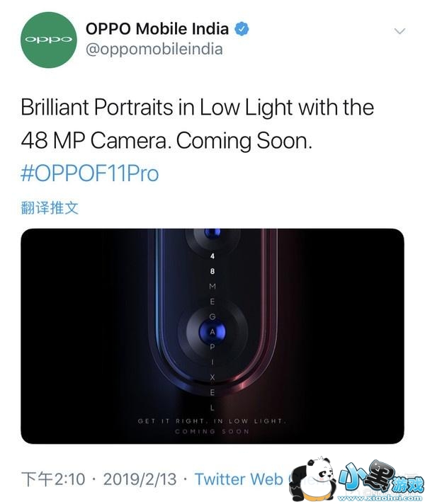This screenshot has height=504, width=425.
Task: Click the @oppomobileindia handle
Action: [x=154, y=50]
